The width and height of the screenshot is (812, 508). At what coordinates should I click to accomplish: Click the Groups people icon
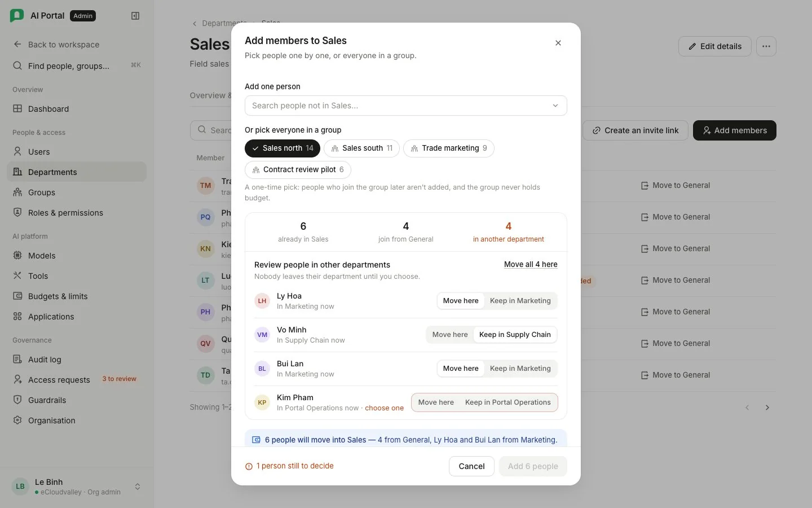(17, 192)
